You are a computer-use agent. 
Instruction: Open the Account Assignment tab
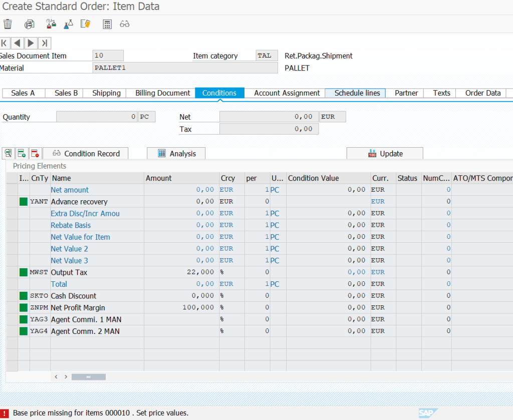[x=287, y=93]
